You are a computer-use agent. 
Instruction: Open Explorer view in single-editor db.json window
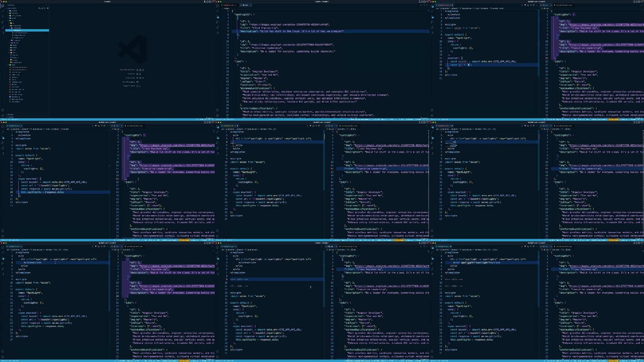click(218, 6)
